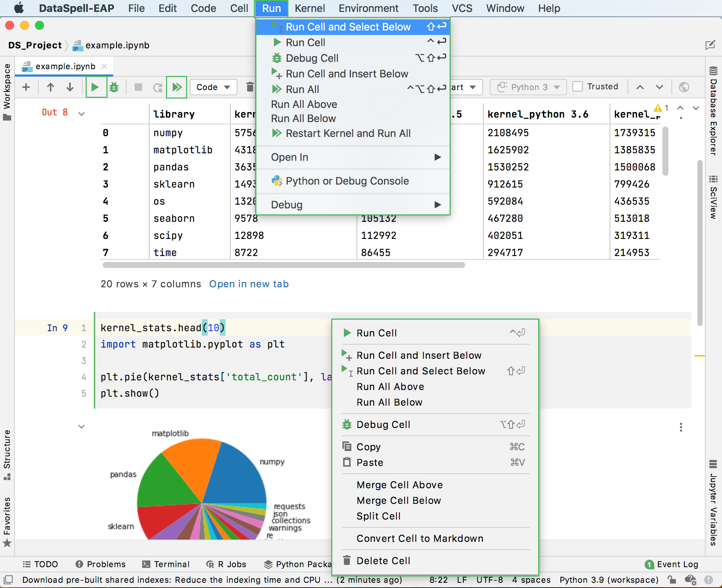Expand the Debug submenu in Run menu
The height and width of the screenshot is (588, 722).
[x=353, y=205]
